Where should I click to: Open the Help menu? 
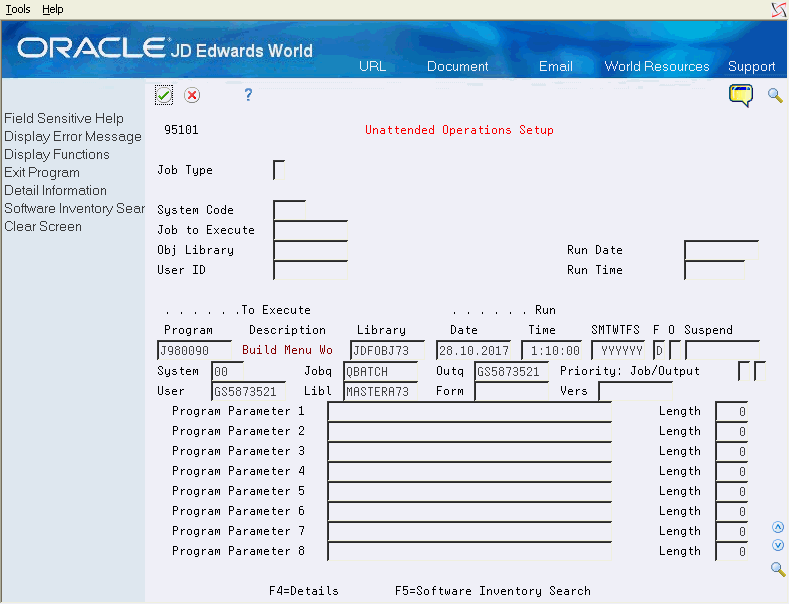[52, 9]
